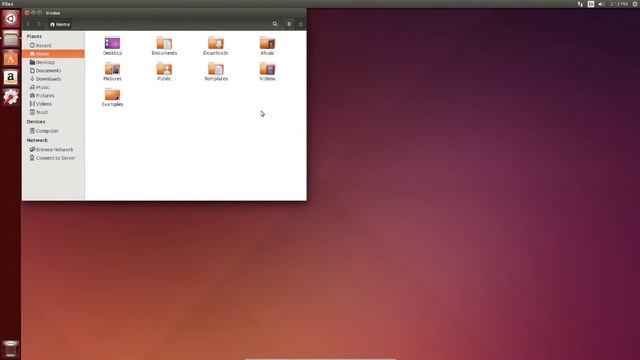Select Documents in the sidebar
Viewport: 640px width, 360px height.
click(53, 71)
